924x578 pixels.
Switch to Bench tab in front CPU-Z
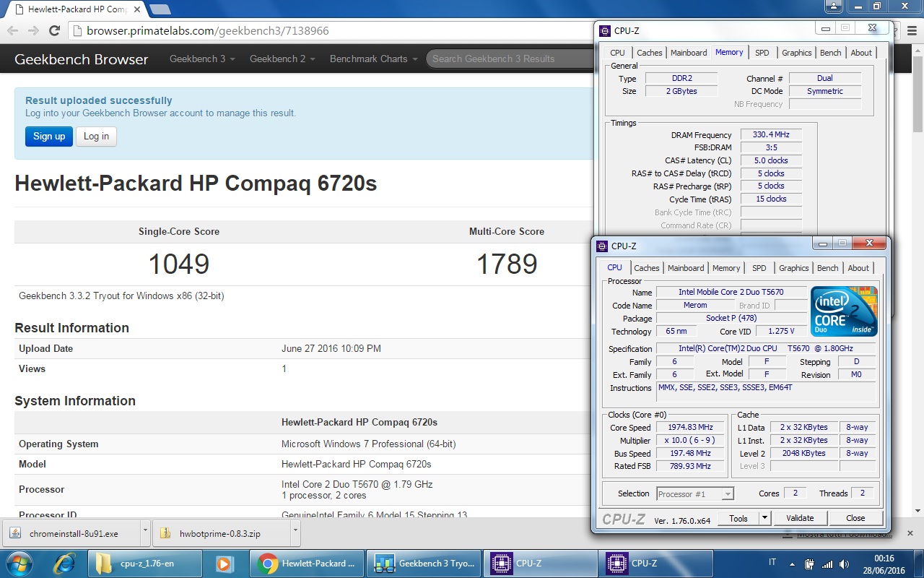[x=828, y=268]
